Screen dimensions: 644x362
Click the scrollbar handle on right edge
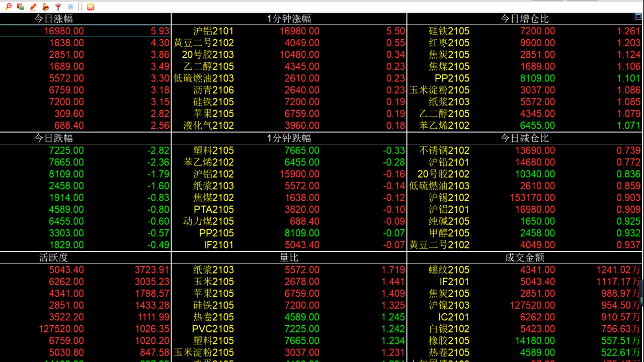click(x=642, y=293)
